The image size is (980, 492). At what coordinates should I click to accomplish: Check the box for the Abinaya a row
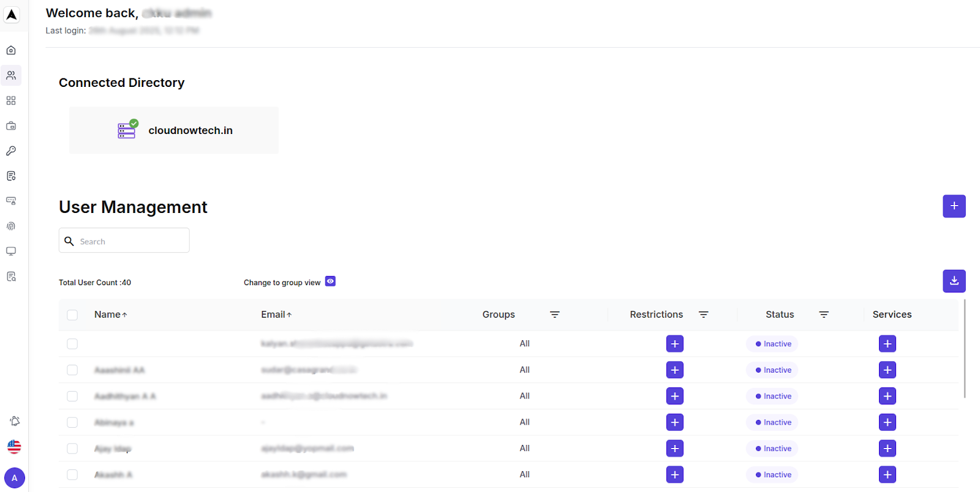72,422
